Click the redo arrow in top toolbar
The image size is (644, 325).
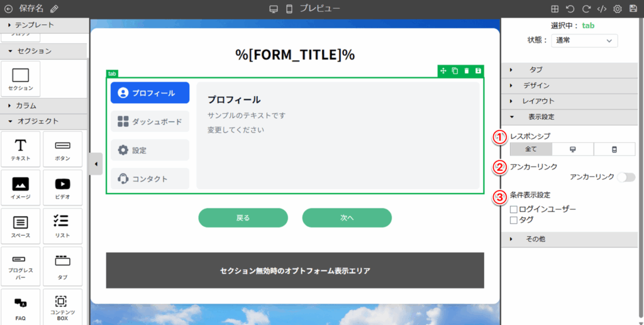(586, 9)
